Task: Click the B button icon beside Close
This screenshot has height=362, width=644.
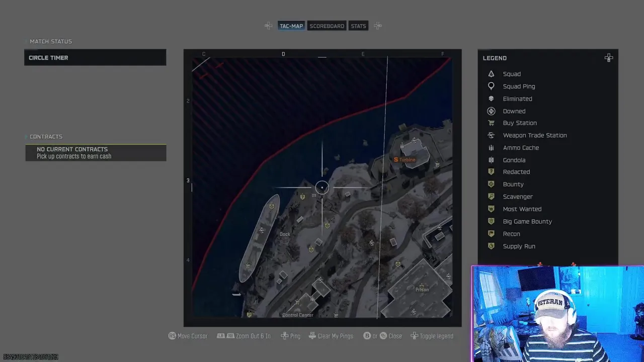Action: click(367, 336)
